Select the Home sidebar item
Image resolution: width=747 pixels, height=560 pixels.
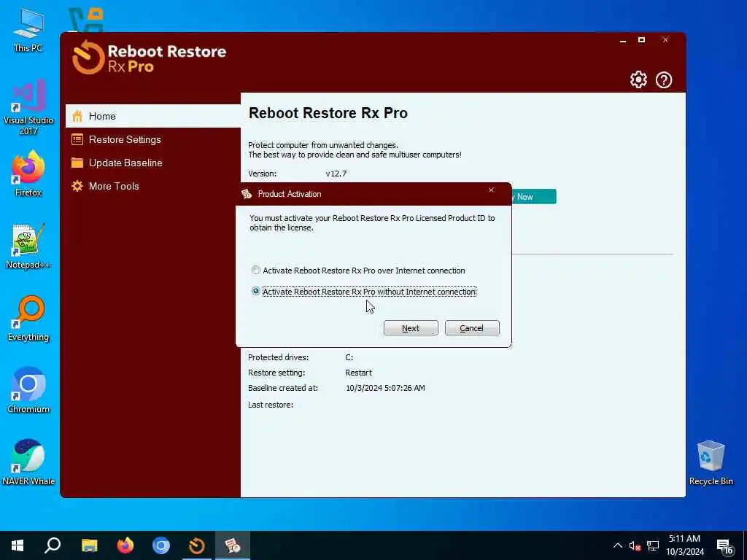(x=153, y=116)
